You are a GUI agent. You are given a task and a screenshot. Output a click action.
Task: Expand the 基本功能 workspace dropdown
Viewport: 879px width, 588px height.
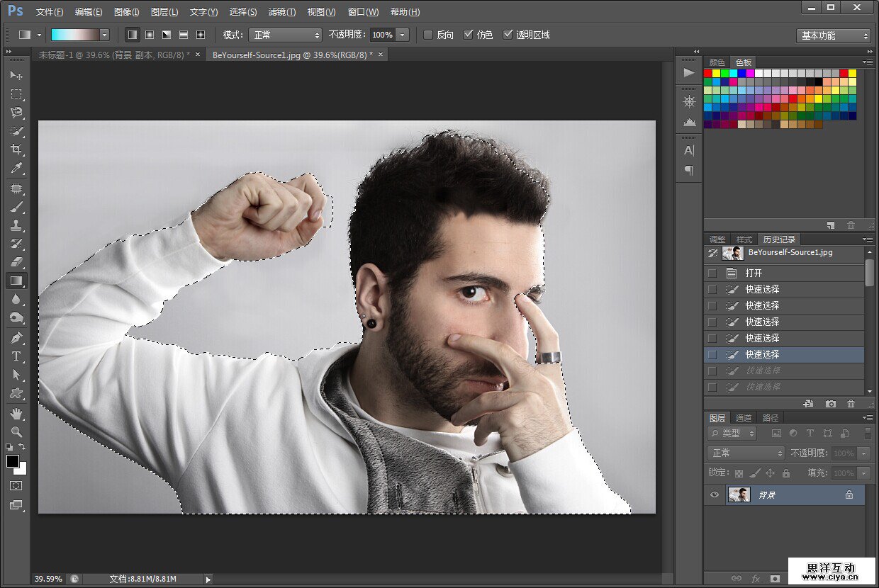833,35
